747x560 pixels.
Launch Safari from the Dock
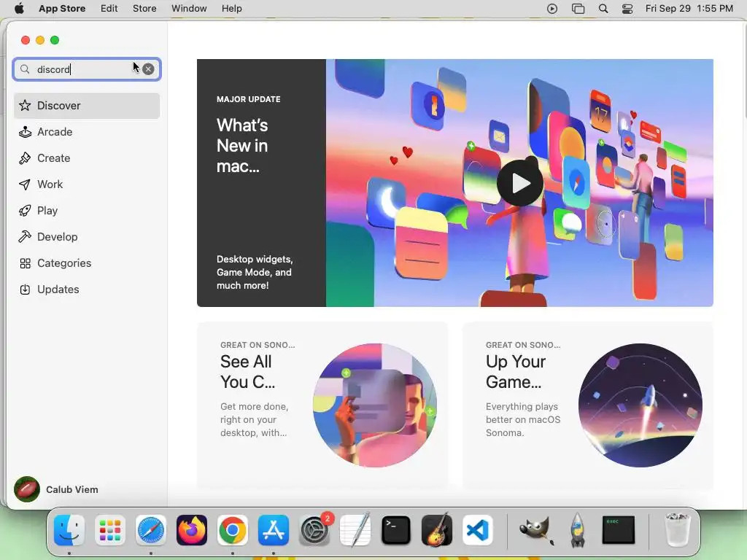[151, 530]
